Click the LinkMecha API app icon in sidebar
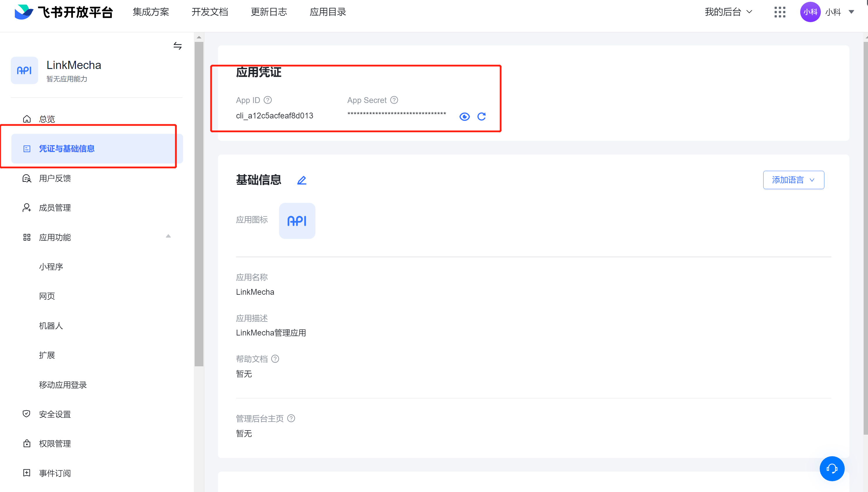The height and width of the screenshot is (492, 868). click(24, 70)
